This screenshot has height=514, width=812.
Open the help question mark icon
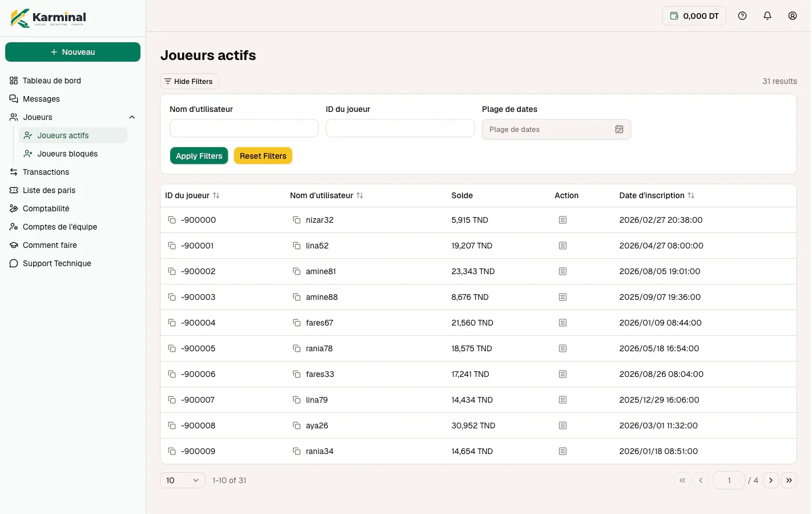coord(742,16)
